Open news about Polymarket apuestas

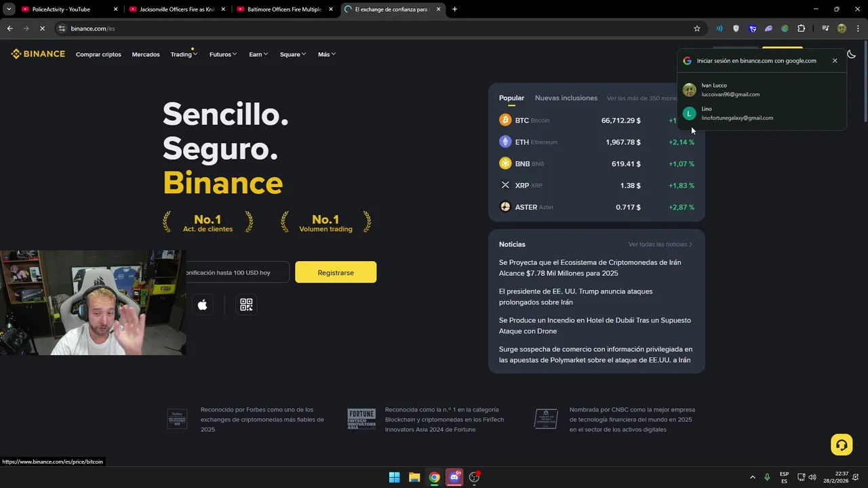point(595,354)
